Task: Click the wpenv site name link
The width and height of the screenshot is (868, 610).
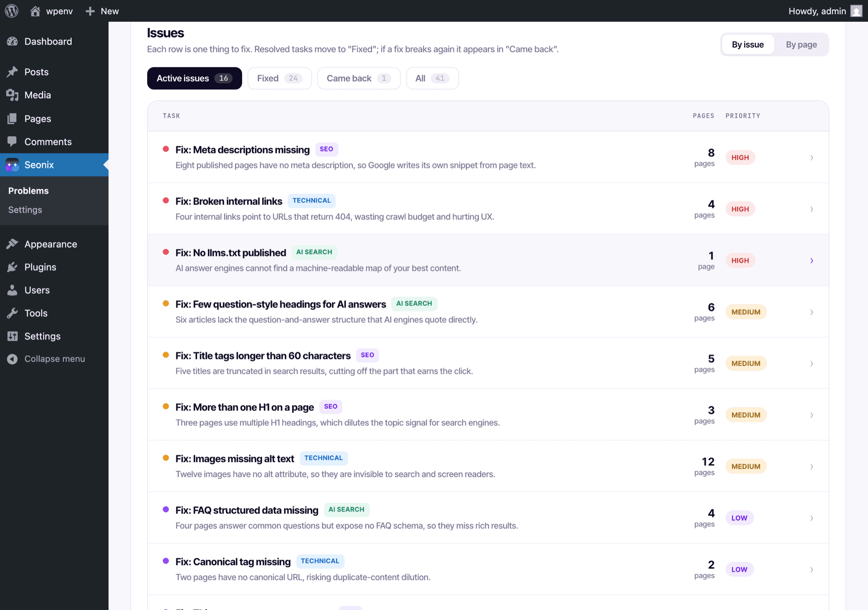Action: point(59,11)
